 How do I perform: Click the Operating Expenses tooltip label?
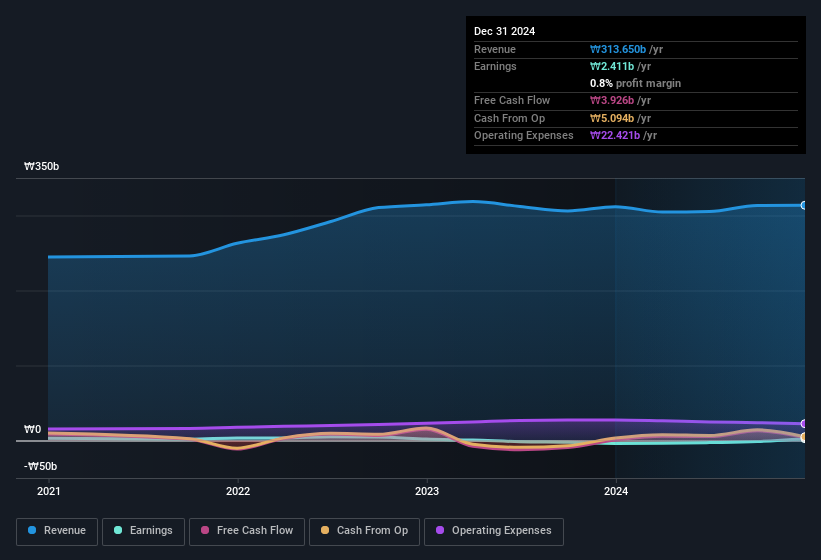coord(524,136)
